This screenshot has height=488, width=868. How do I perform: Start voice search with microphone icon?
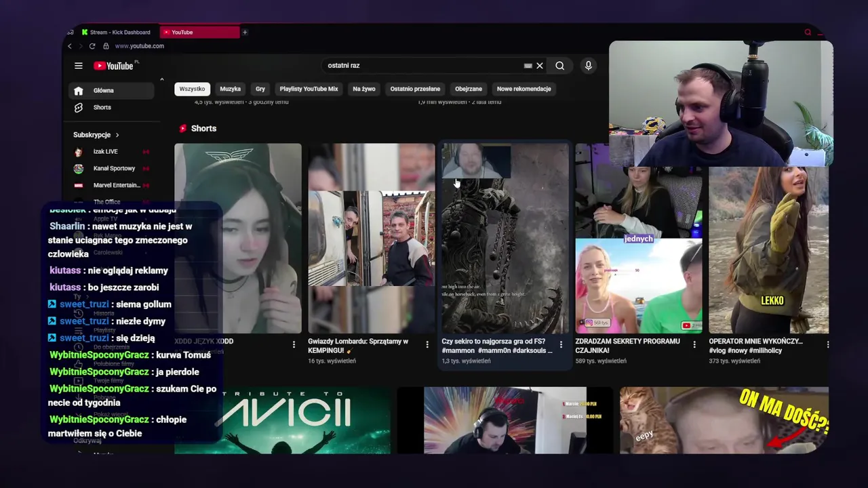click(588, 66)
